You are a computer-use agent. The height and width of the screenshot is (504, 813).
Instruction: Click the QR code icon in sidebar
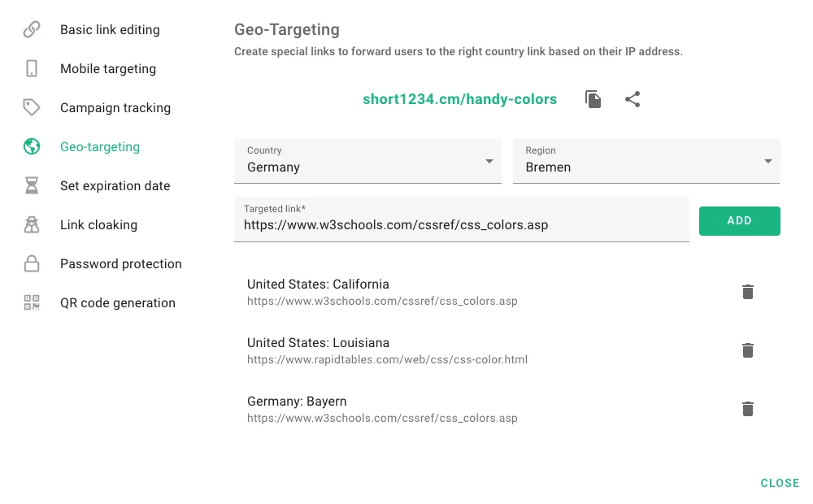(32, 303)
